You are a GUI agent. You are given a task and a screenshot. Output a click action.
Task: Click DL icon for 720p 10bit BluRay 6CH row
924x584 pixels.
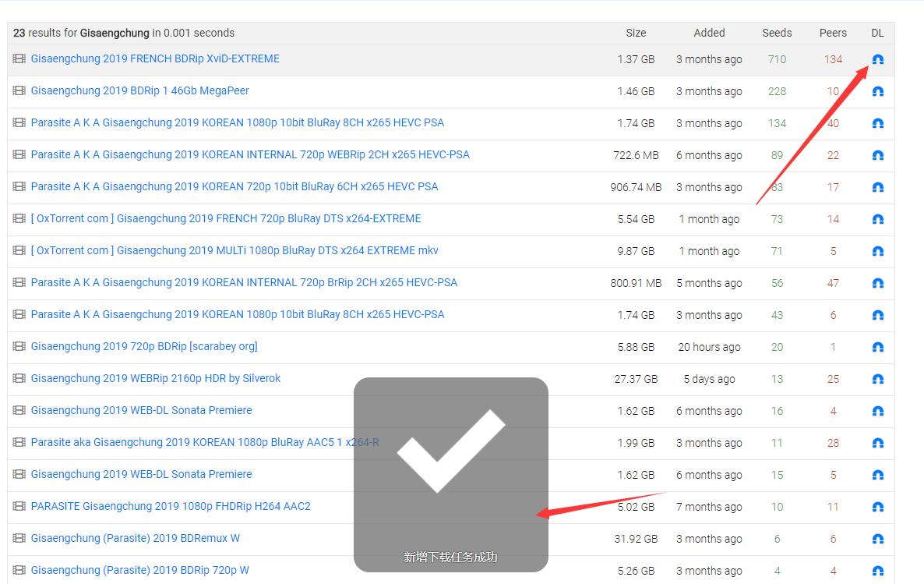tap(877, 187)
